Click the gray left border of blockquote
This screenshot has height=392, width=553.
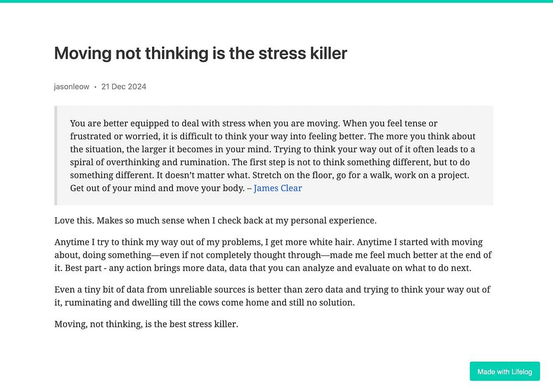56,155
